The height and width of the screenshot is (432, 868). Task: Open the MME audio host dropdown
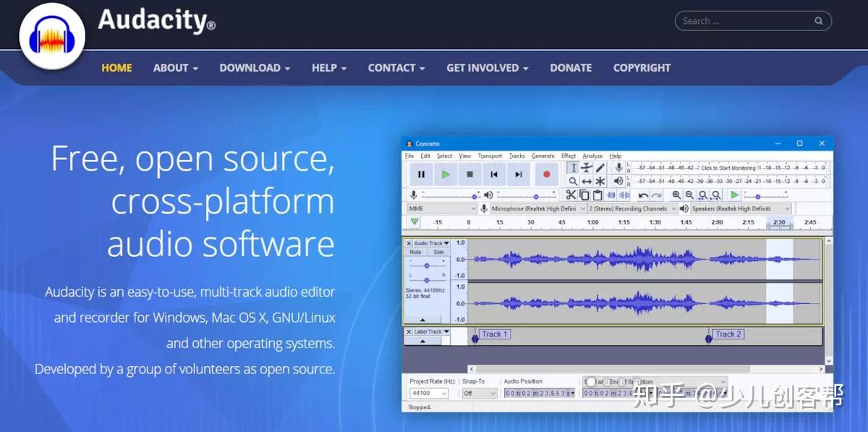tap(441, 208)
